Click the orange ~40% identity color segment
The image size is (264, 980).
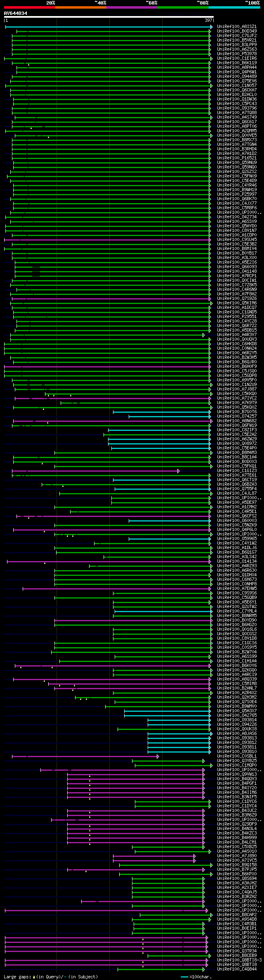click(81, 7)
